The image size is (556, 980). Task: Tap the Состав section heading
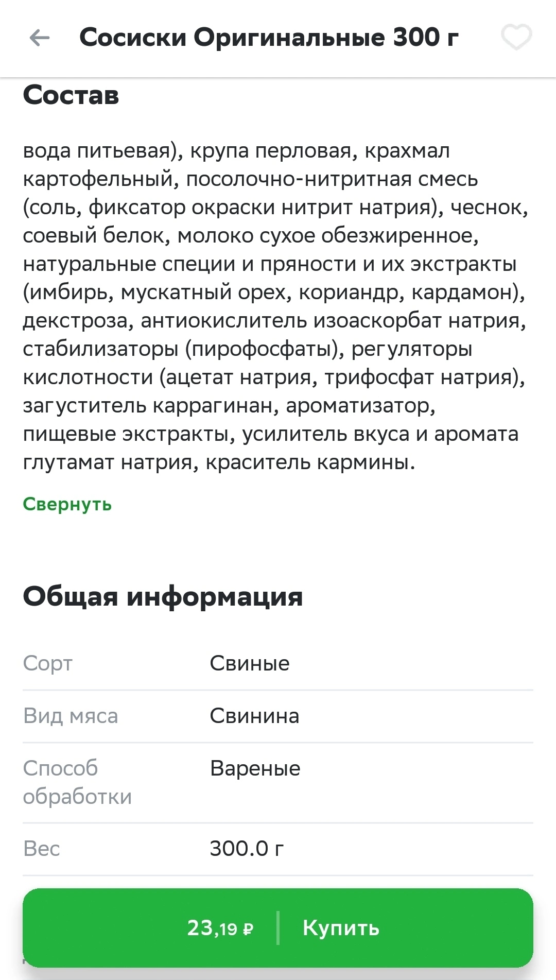(x=71, y=95)
